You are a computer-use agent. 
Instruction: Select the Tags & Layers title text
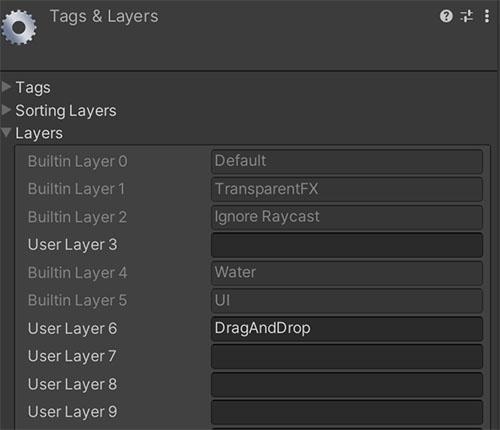104,16
